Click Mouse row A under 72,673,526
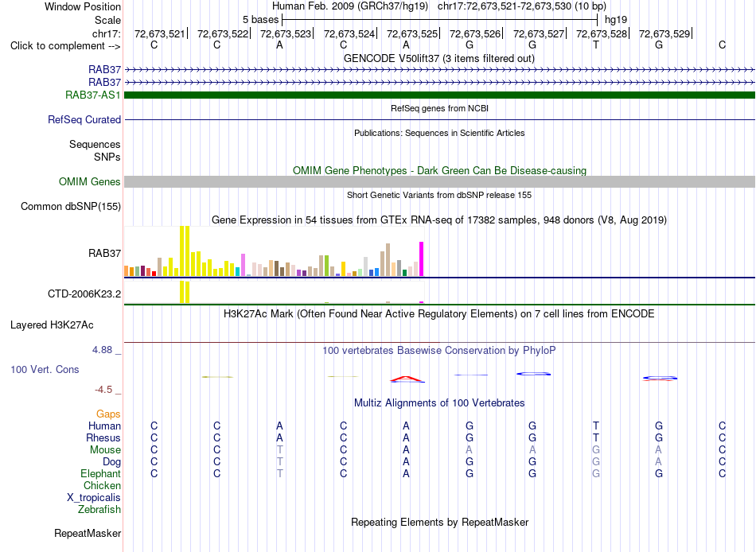756x552 pixels. tap(470, 450)
